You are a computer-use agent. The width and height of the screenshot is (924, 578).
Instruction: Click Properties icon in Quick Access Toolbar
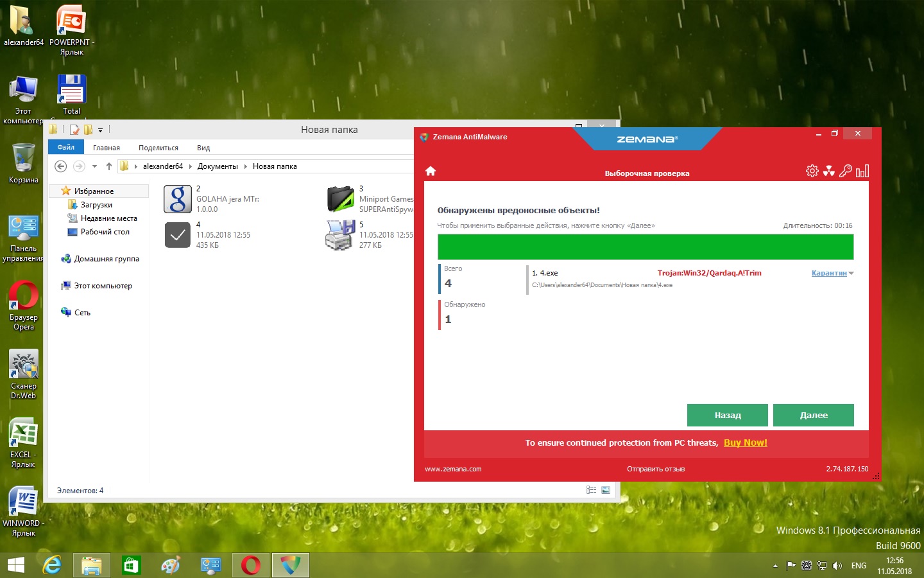tap(74, 130)
